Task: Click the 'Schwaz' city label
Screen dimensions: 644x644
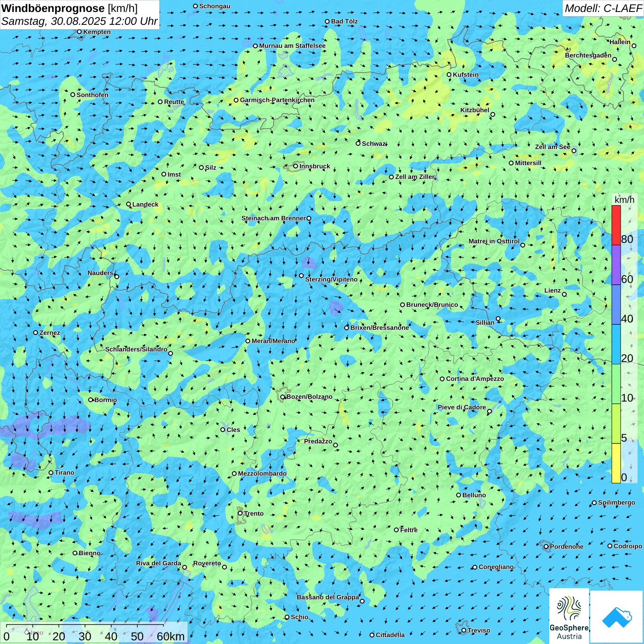Action: tap(374, 144)
